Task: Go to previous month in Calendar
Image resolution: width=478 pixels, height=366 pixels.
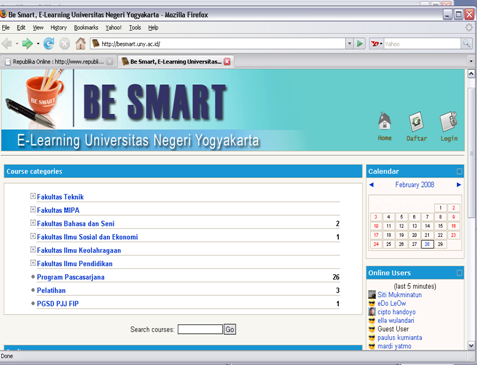Action: pos(372,185)
